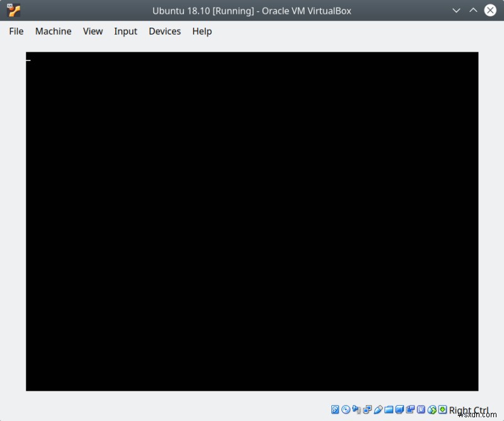This screenshot has width=504, height=421.
Task: Open the USB devices status icon
Action: (x=377, y=410)
